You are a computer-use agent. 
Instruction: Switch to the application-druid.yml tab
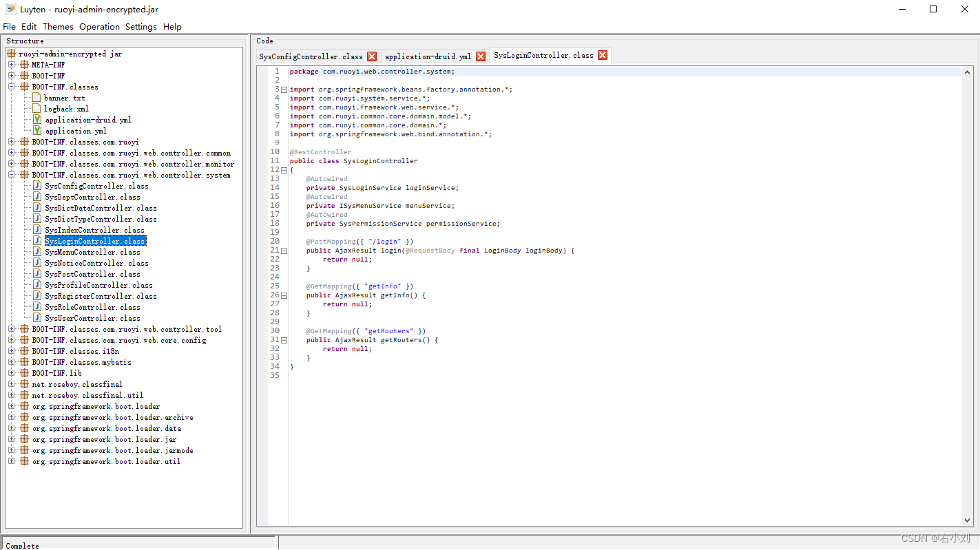point(428,56)
